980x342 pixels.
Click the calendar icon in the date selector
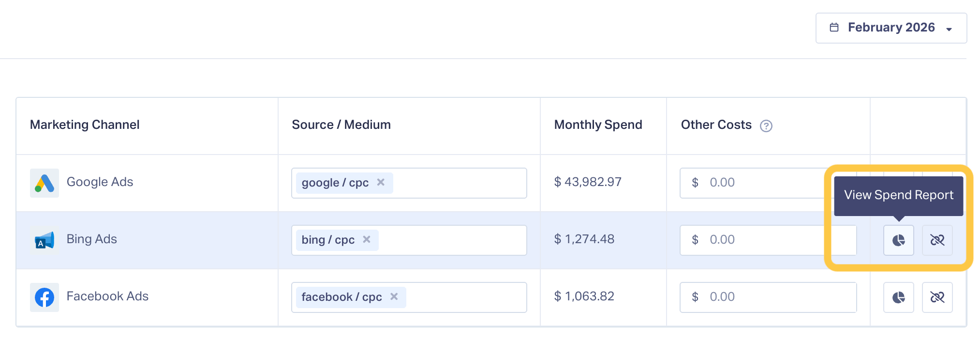(x=834, y=28)
